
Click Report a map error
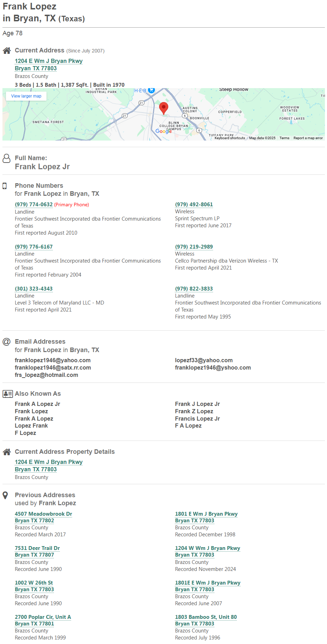pos(308,138)
